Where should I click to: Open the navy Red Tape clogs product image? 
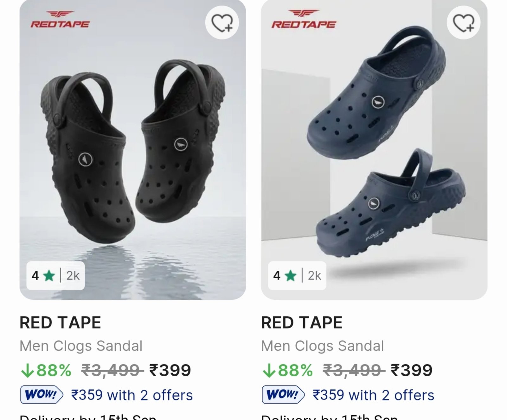pyautogui.click(x=374, y=150)
